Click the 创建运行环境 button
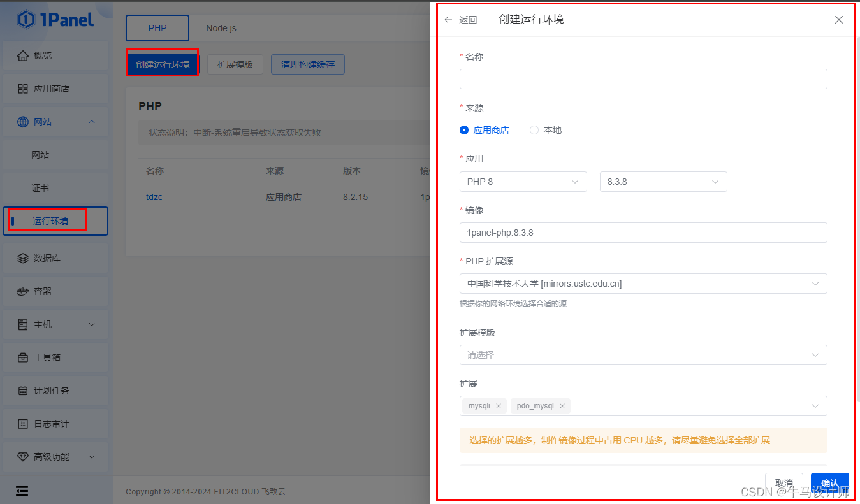The height and width of the screenshot is (504, 860). 163,64
